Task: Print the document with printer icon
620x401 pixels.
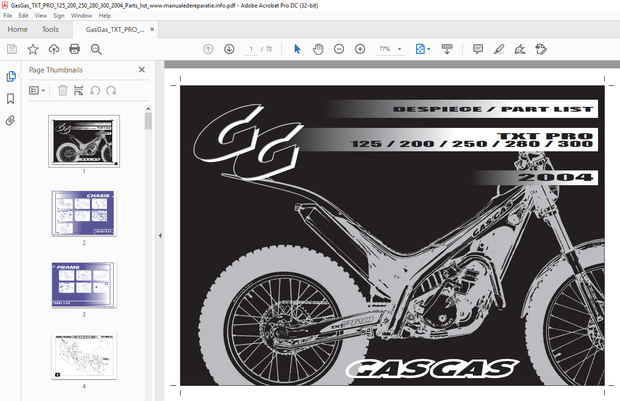Action: coord(74,49)
